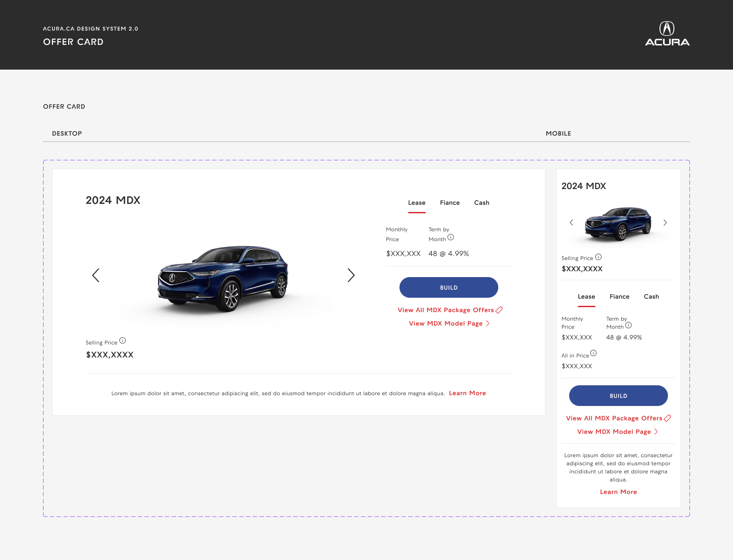This screenshot has width=733, height=560.
Task: Show previous image on mobile card
Action: (571, 223)
